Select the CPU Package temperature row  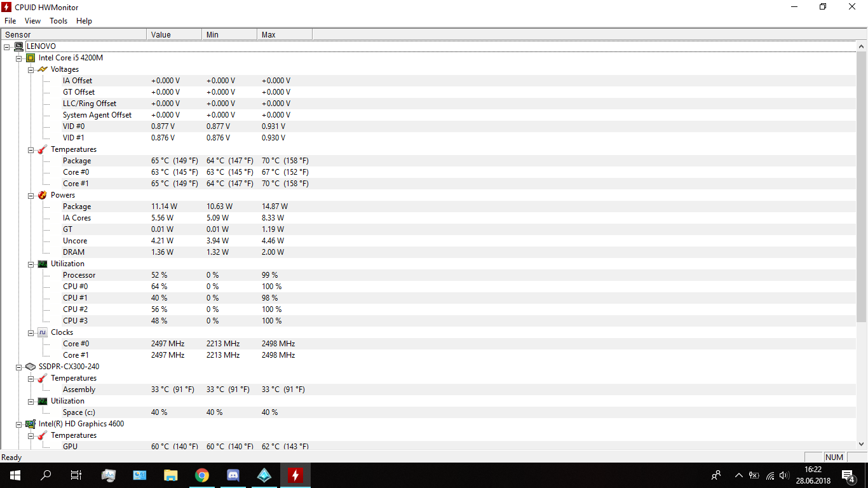[77, 161]
